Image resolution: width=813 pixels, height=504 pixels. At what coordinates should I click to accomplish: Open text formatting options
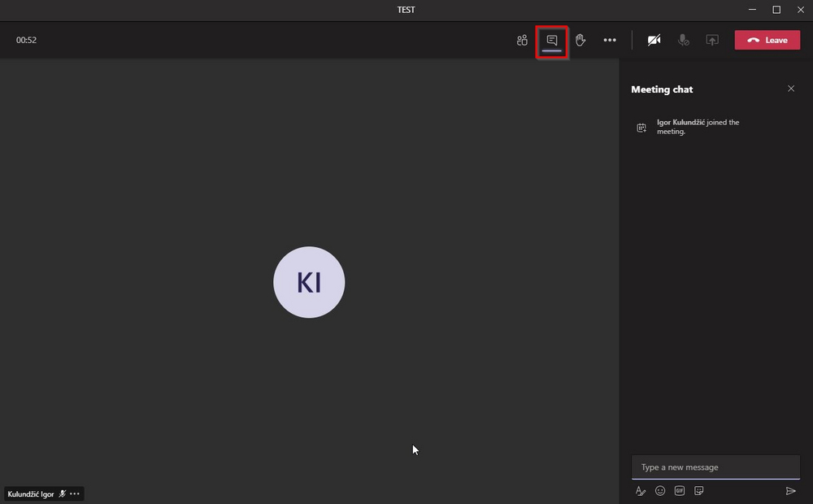coord(641,491)
